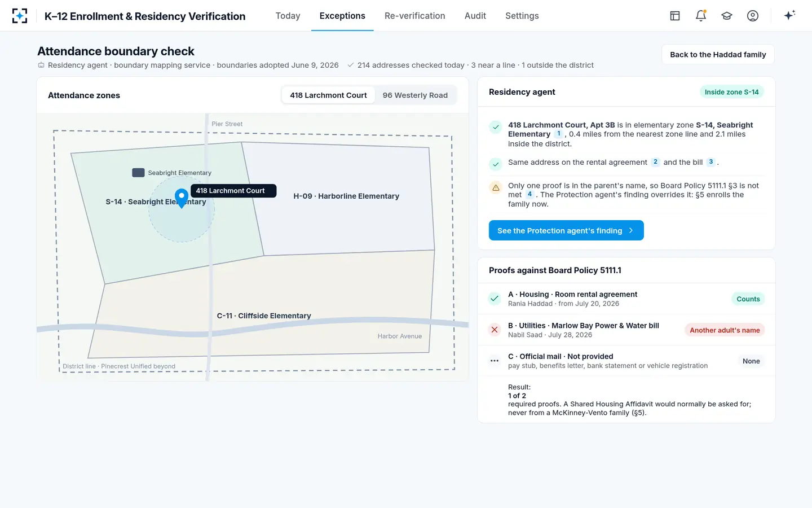Screen dimensions: 812x508
Task: Click the 'Pier Street' map label
Action: [x=227, y=124]
